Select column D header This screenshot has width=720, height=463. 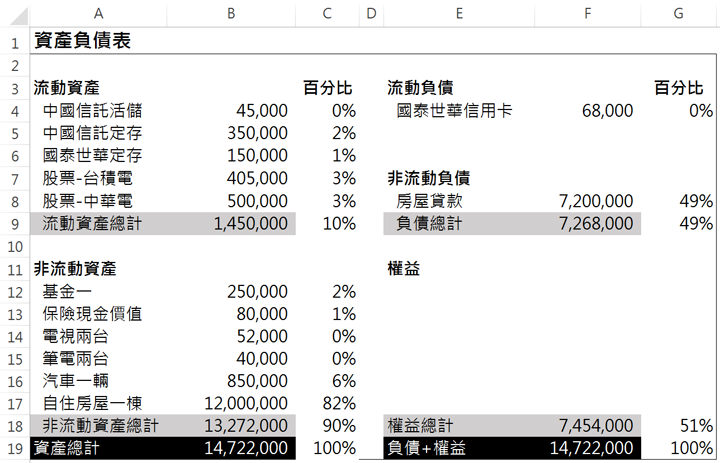click(371, 14)
